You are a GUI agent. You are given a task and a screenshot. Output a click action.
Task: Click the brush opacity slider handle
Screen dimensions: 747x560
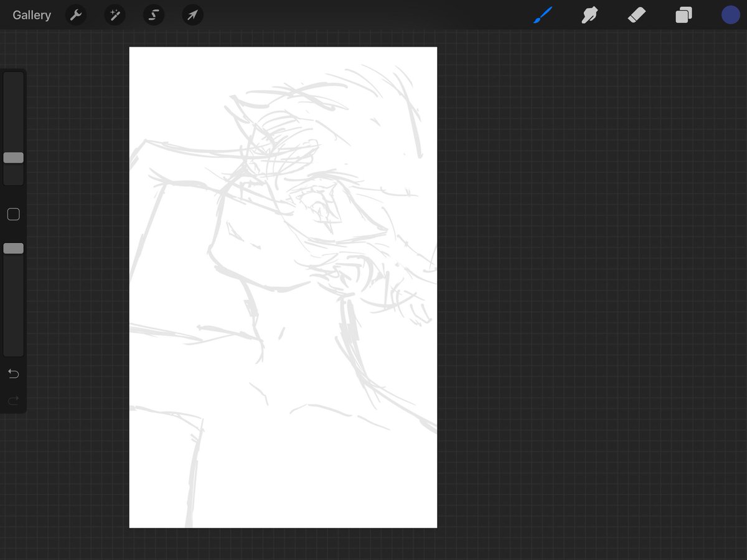tap(13, 248)
